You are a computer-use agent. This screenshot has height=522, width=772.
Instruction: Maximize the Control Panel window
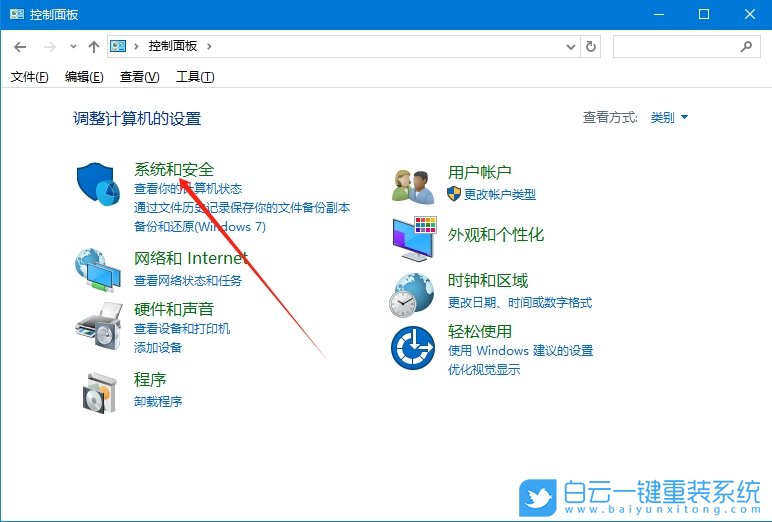[704, 14]
